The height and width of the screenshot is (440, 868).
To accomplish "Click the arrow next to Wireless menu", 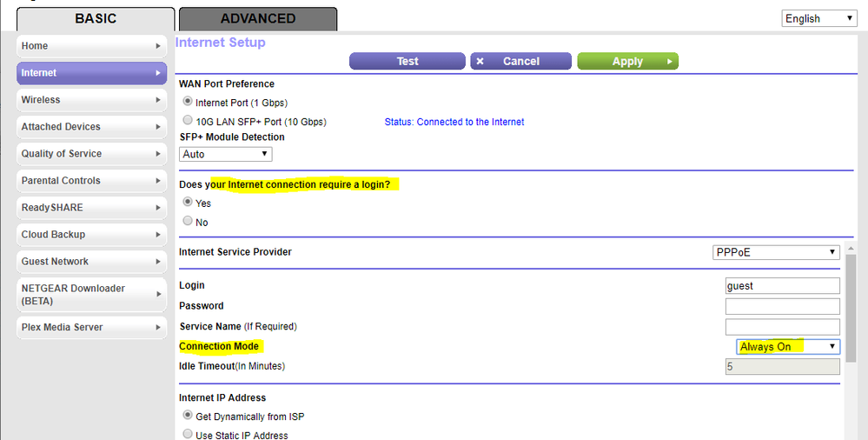I will tap(158, 100).
